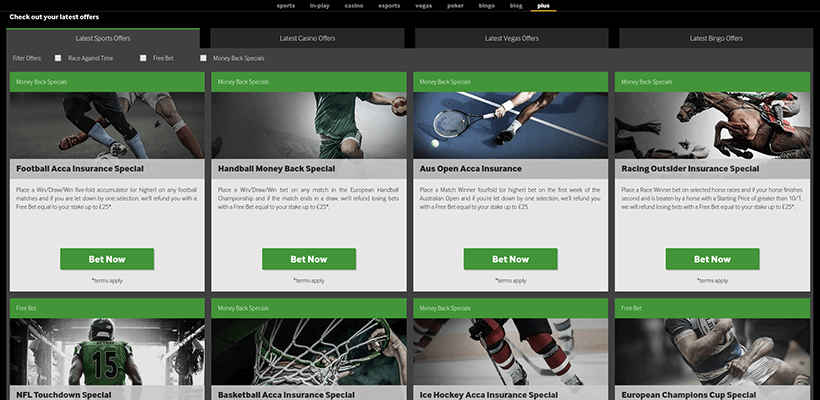The width and height of the screenshot is (820, 400).
Task: Open the poker menu item
Action: (455, 6)
